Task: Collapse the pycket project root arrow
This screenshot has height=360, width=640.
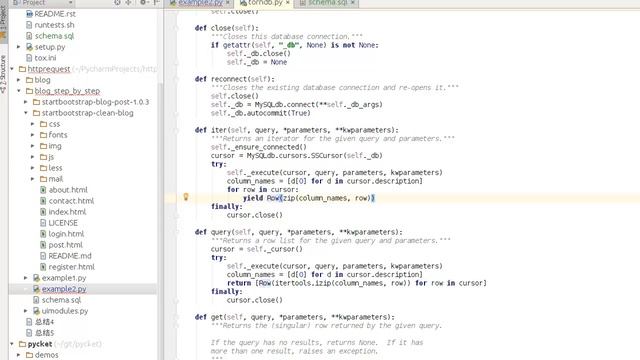Action: pos(11,344)
